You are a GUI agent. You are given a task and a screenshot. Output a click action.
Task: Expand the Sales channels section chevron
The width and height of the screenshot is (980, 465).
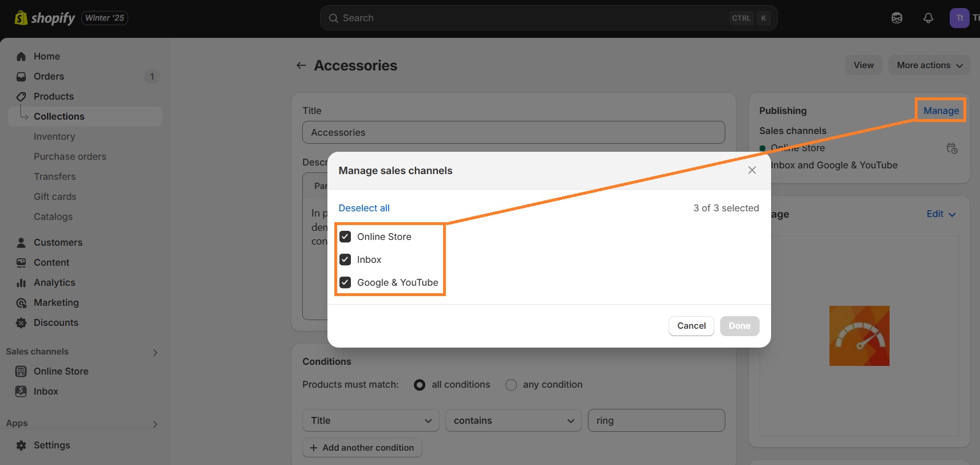(x=155, y=352)
